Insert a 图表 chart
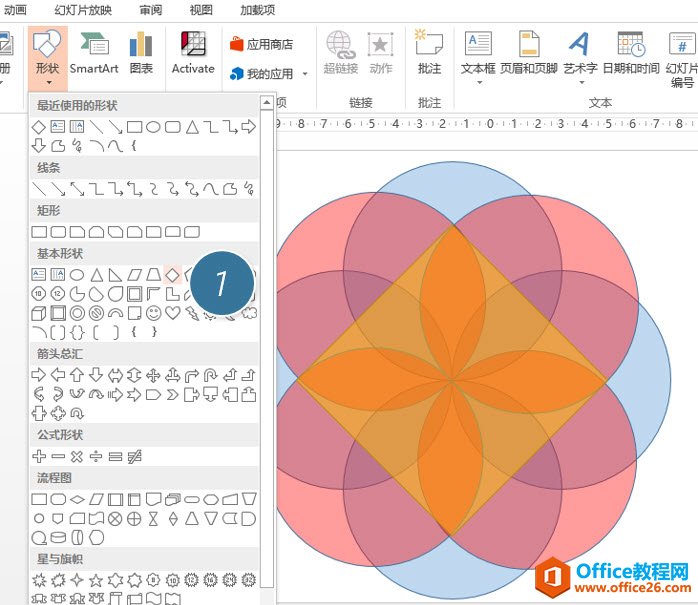 point(141,53)
